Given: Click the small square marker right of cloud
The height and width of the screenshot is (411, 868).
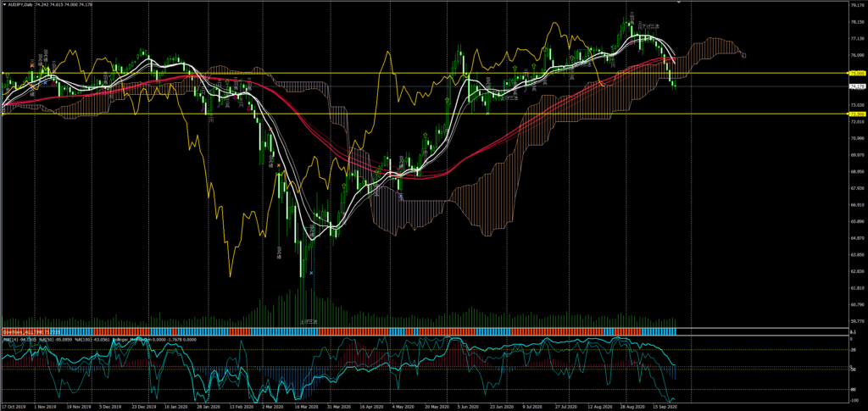Looking at the screenshot, I should tap(744, 56).
